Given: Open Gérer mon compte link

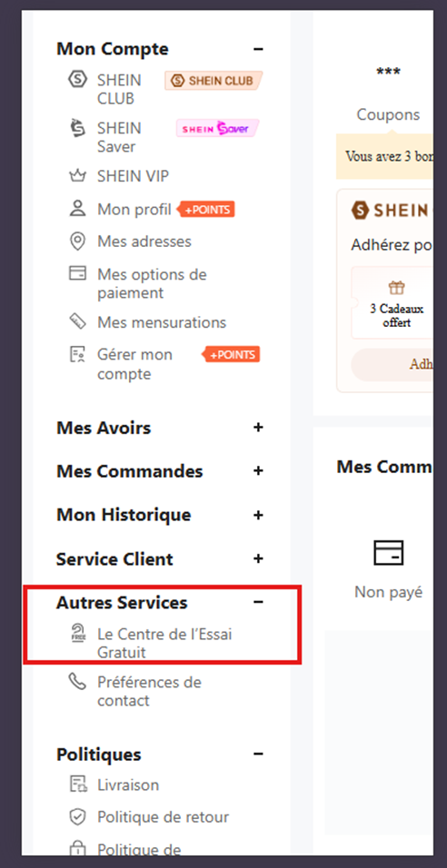Looking at the screenshot, I should [x=134, y=364].
